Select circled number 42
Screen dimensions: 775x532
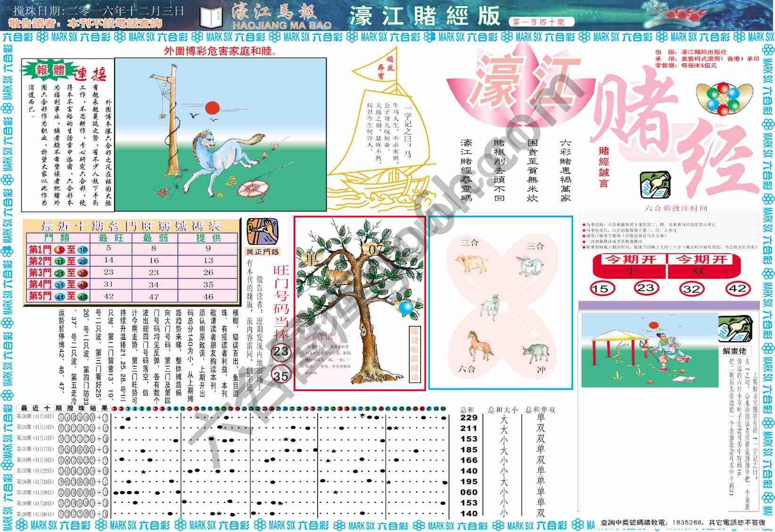click(737, 288)
